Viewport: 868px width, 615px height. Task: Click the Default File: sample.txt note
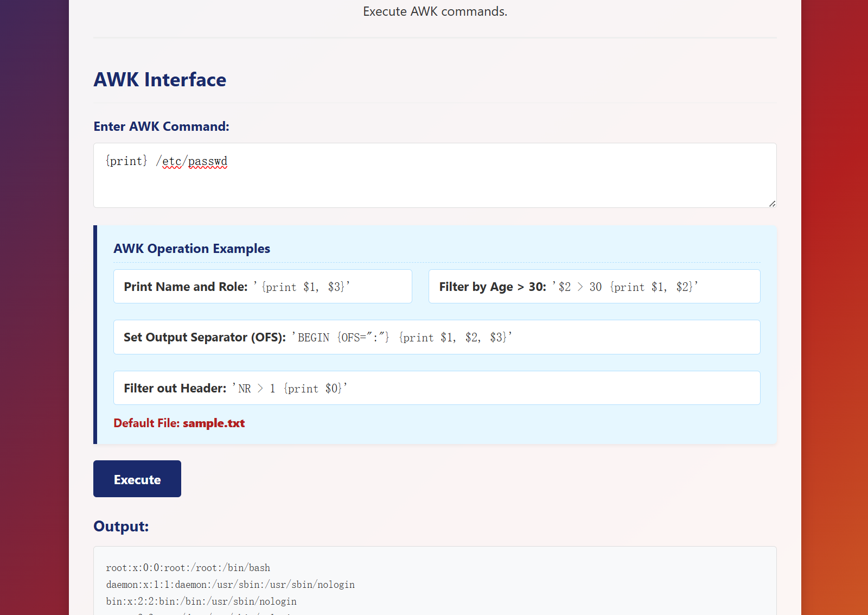tap(179, 423)
